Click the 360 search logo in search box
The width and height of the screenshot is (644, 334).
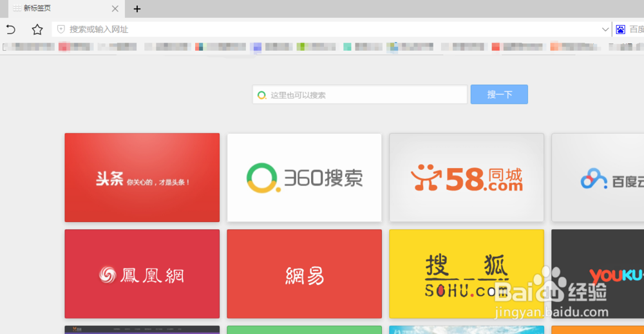point(261,95)
